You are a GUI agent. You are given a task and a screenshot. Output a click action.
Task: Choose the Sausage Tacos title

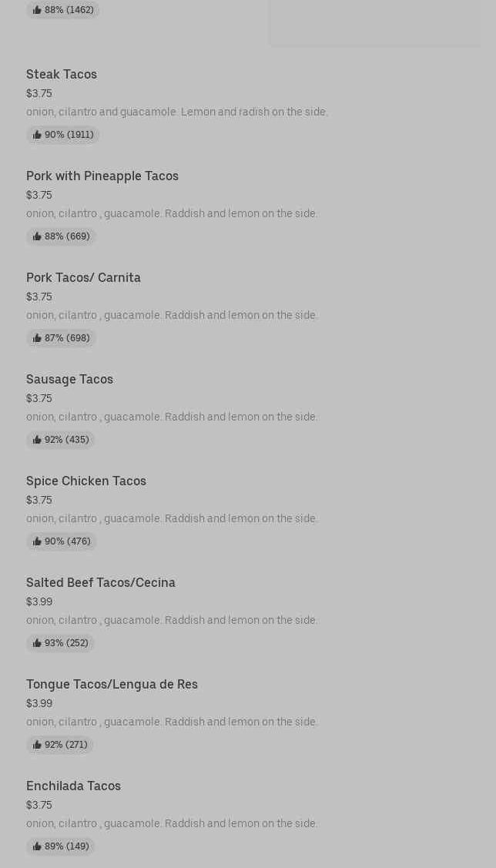tap(69, 379)
